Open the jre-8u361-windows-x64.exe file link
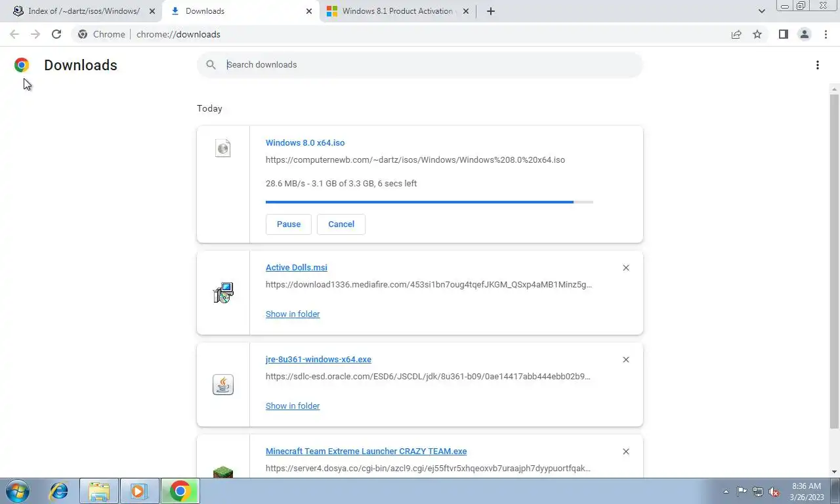 (x=318, y=360)
